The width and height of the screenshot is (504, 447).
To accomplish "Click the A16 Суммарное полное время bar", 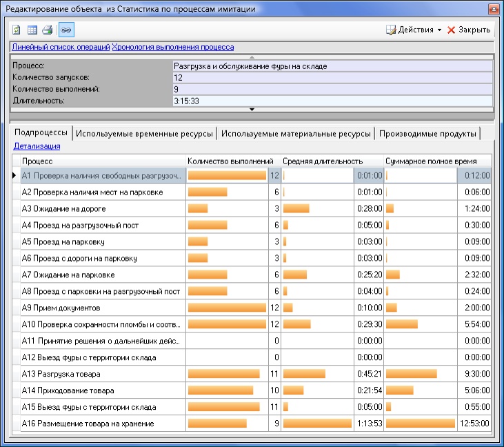I will (420, 424).
